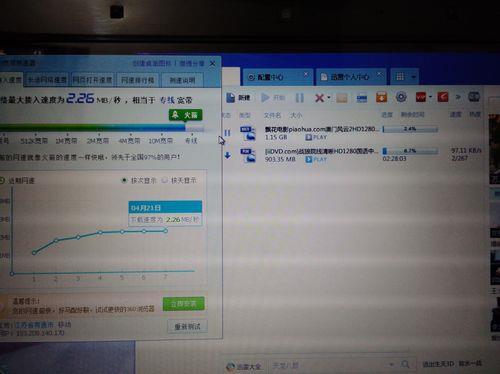Open the bottom search box dropdown arrow

392,364
